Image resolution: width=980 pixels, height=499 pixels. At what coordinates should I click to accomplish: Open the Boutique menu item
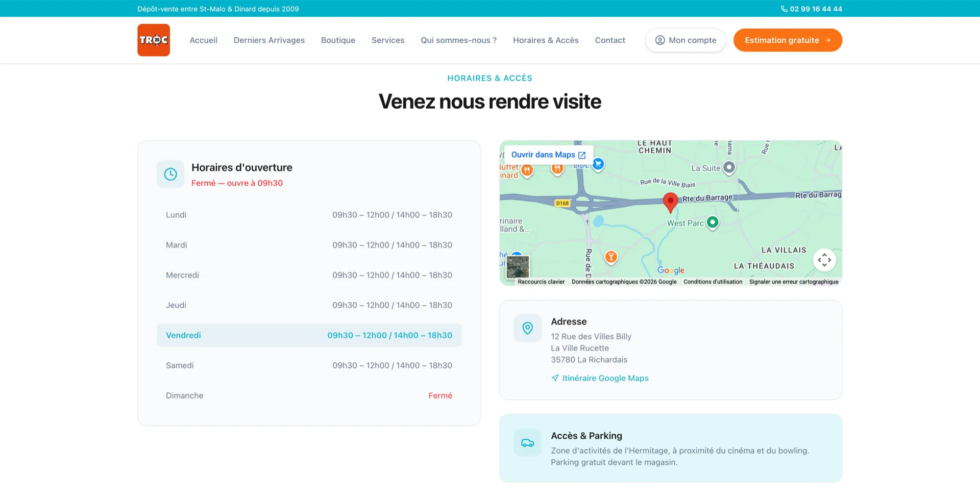click(x=338, y=40)
